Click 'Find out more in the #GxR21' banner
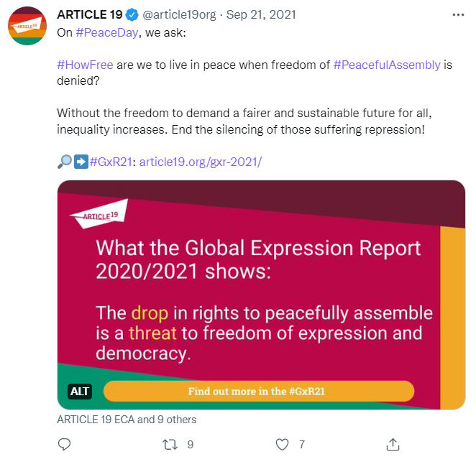 point(259,392)
